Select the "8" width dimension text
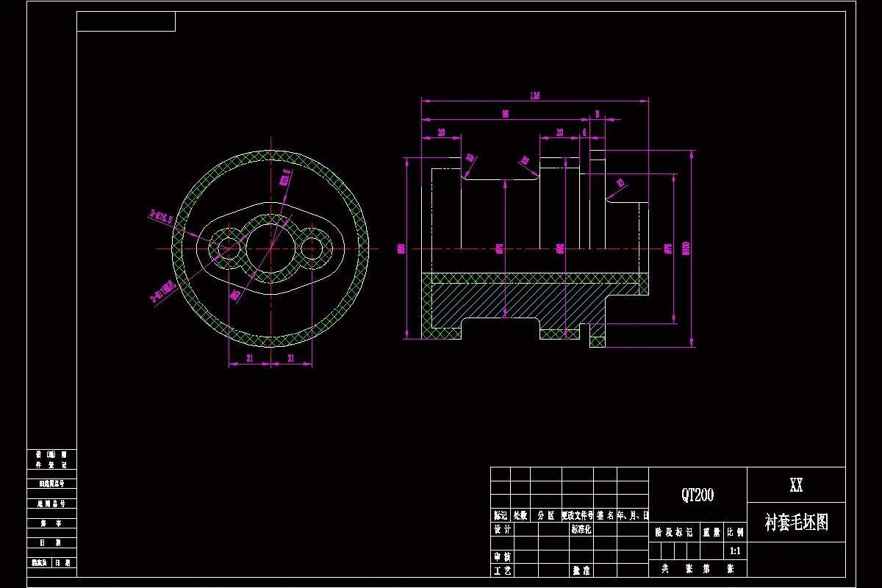 click(598, 114)
